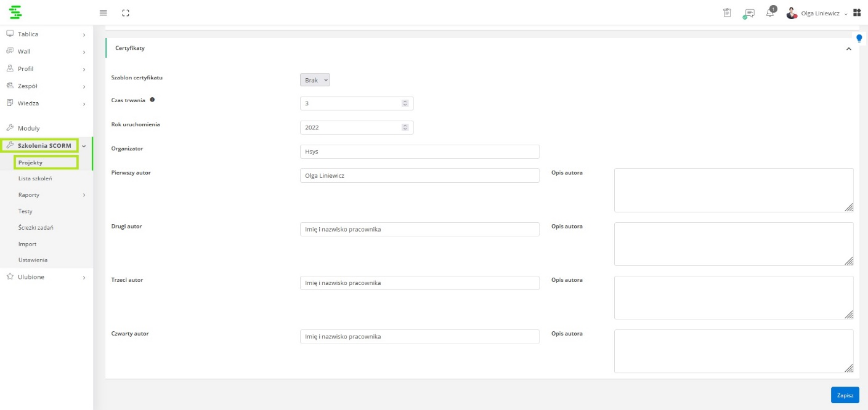Collapse the Szkolenia SCORM chevron

tap(84, 146)
